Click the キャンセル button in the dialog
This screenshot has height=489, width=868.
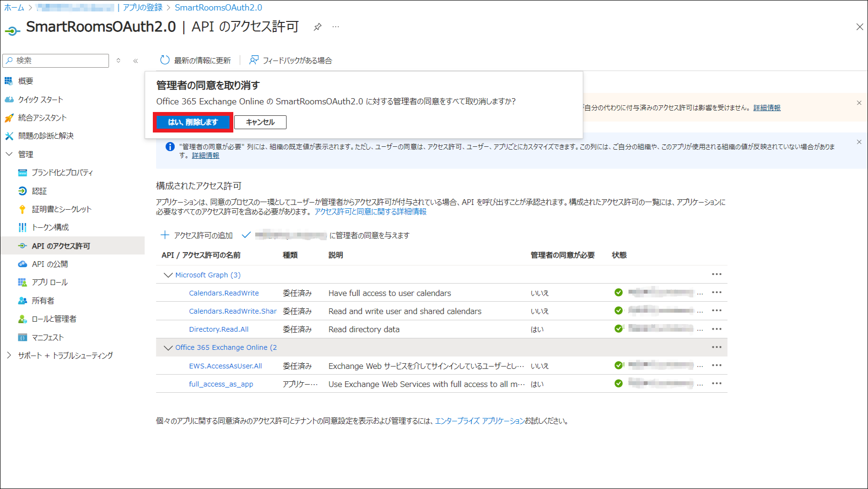tap(260, 122)
